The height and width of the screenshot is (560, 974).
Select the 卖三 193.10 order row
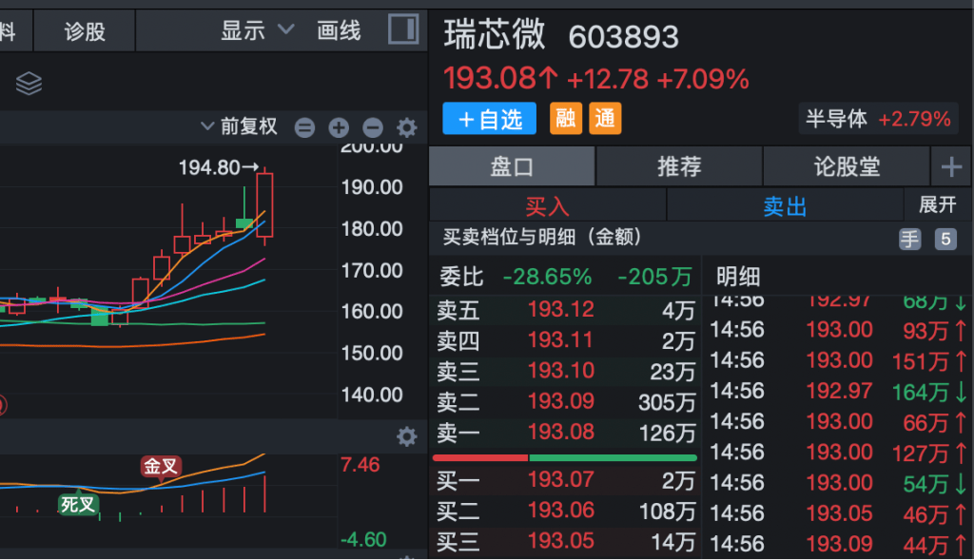coord(565,371)
